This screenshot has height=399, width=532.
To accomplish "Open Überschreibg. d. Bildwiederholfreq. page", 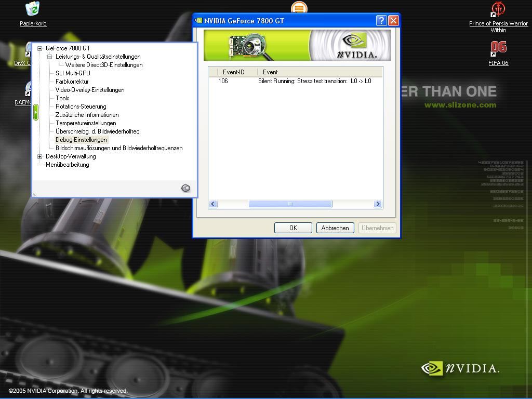I will 98,131.
